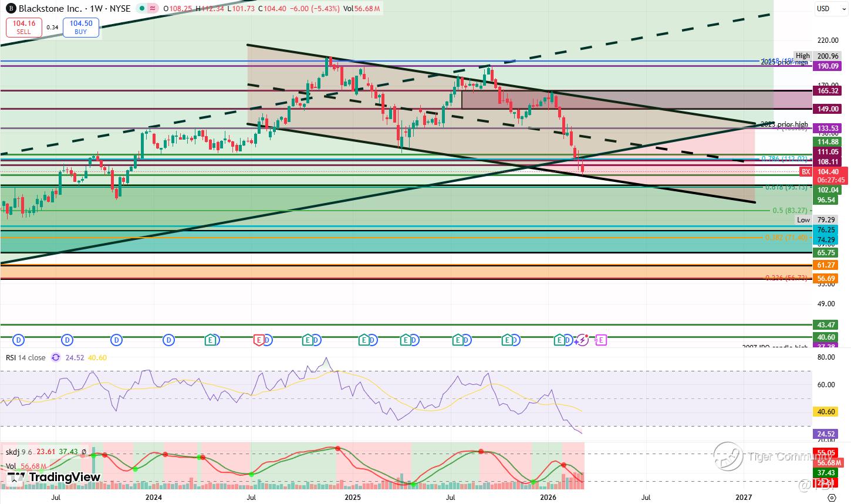Click the 96.54 price axis label
This screenshot has width=851, height=504.
(827, 199)
